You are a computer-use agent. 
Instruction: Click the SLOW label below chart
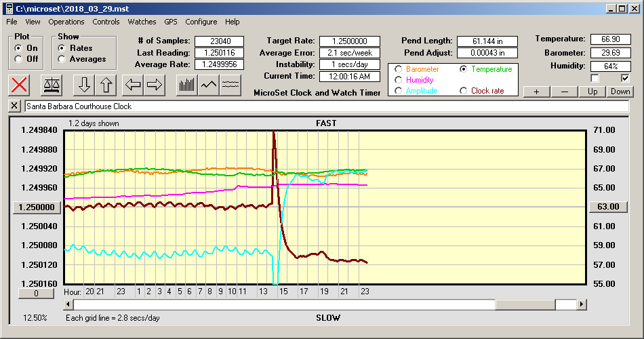(328, 318)
